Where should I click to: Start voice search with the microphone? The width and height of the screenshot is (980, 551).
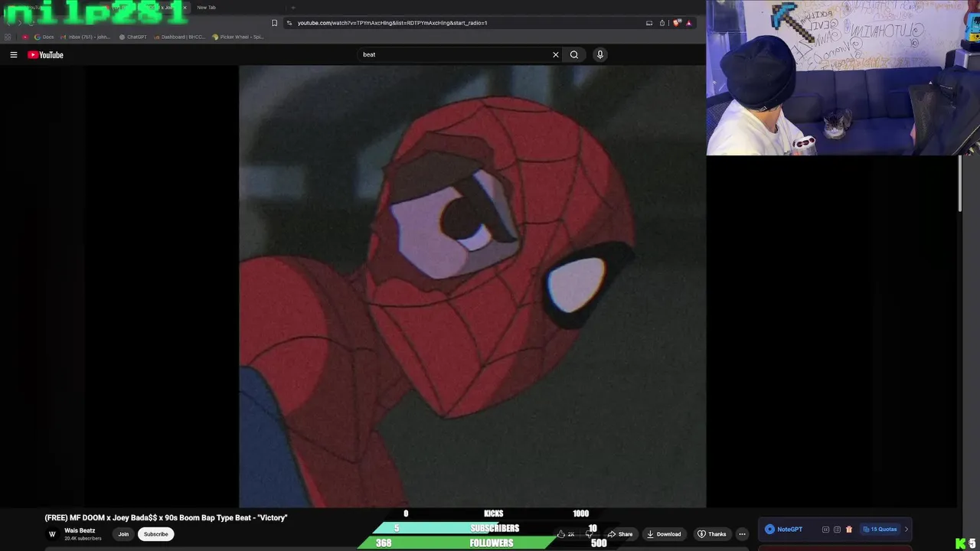tap(600, 54)
